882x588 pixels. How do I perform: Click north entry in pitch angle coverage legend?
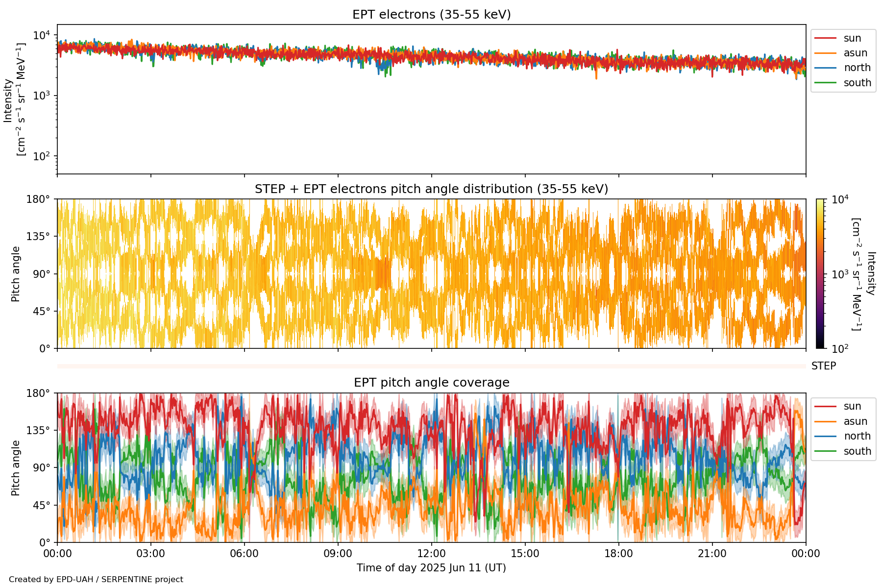pyautogui.click(x=857, y=436)
